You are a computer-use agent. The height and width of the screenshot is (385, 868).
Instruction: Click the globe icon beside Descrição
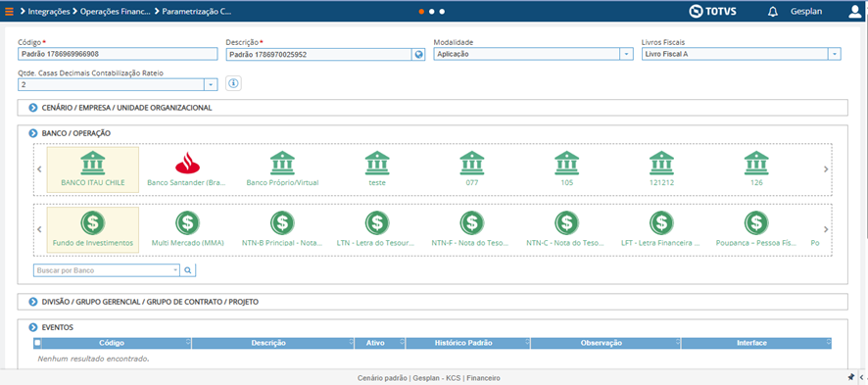[x=418, y=54]
